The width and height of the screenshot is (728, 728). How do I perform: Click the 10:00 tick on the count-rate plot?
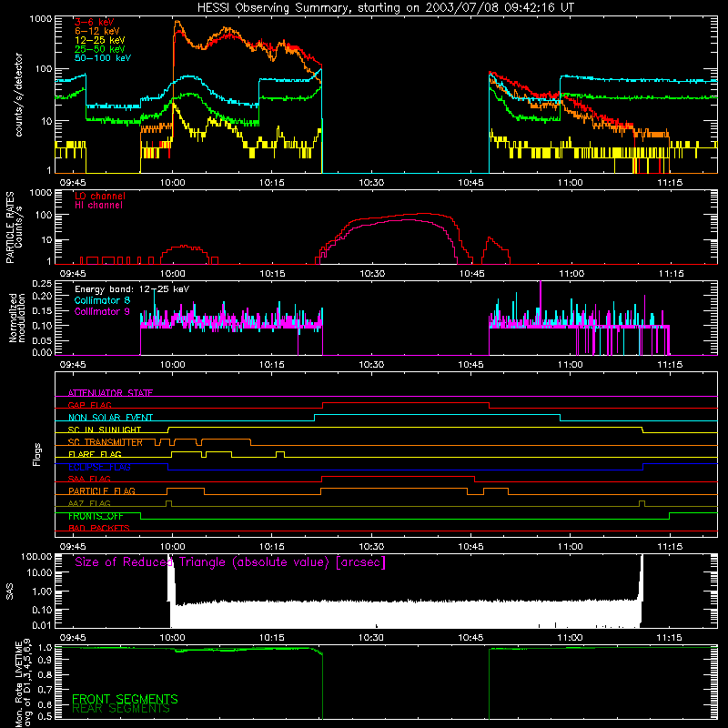pyautogui.click(x=173, y=183)
